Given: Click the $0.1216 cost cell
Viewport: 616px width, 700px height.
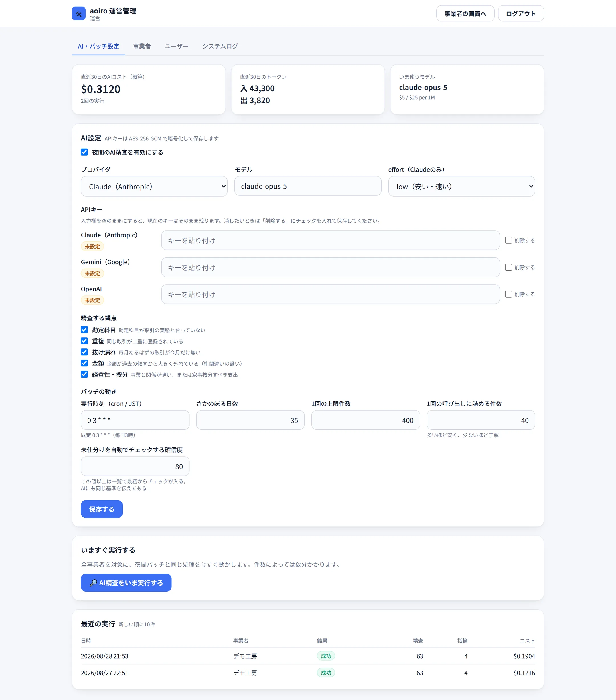Looking at the screenshot, I should (x=524, y=673).
